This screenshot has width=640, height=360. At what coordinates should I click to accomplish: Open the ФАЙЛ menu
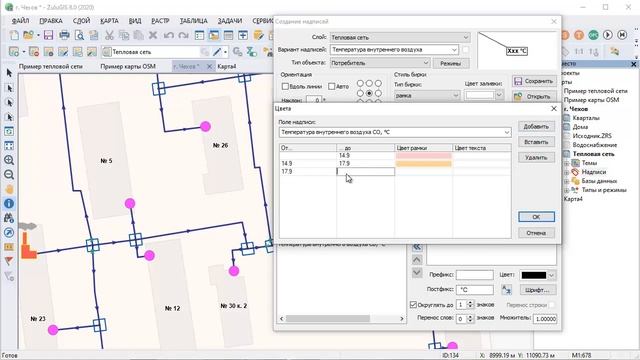20,21
